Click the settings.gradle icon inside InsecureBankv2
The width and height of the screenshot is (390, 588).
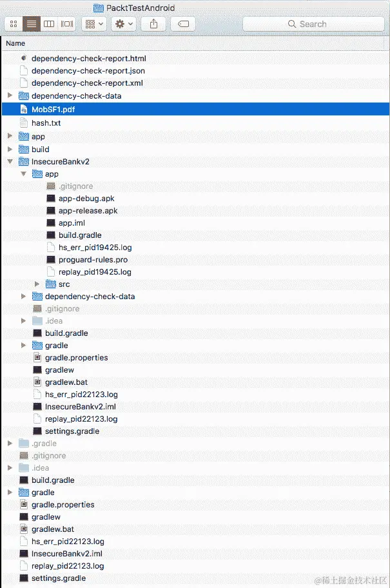[x=37, y=431]
